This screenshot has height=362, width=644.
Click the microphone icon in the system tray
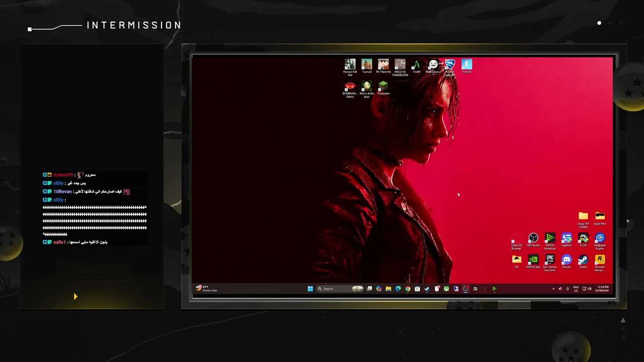[x=568, y=289]
